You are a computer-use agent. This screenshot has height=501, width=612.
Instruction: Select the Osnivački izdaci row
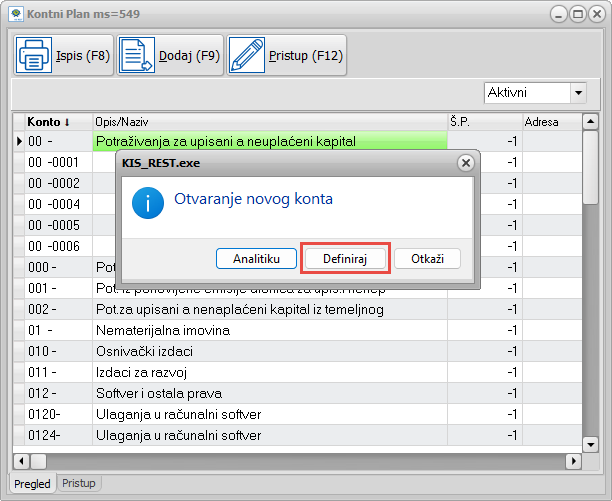tap(144, 351)
